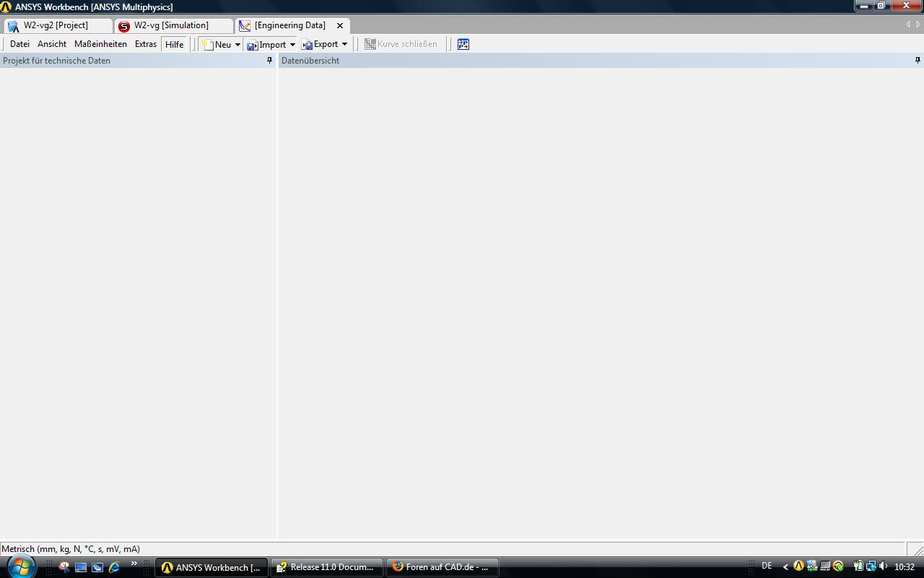The image size is (924, 578).
Task: Open the Datei menu
Action: pyautogui.click(x=19, y=44)
